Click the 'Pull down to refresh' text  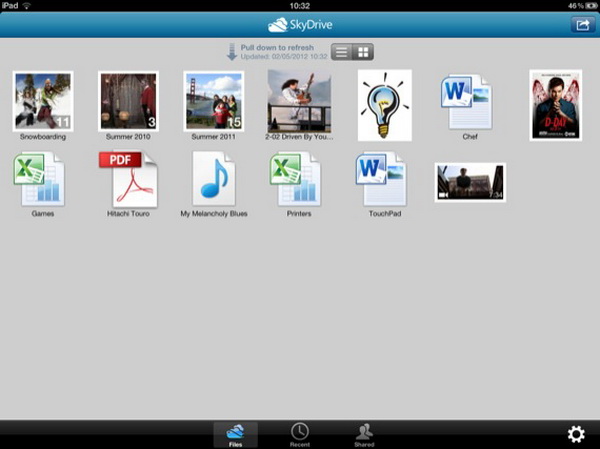(277, 47)
